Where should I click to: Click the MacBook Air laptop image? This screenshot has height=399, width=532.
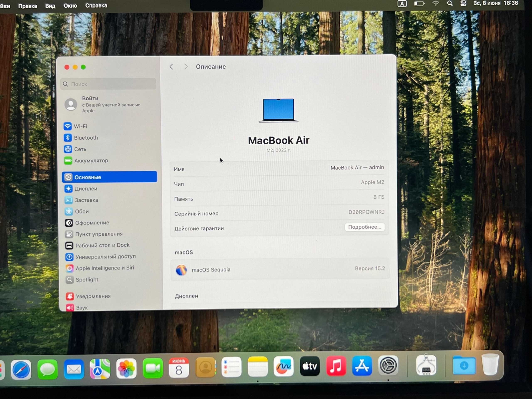pos(278,110)
